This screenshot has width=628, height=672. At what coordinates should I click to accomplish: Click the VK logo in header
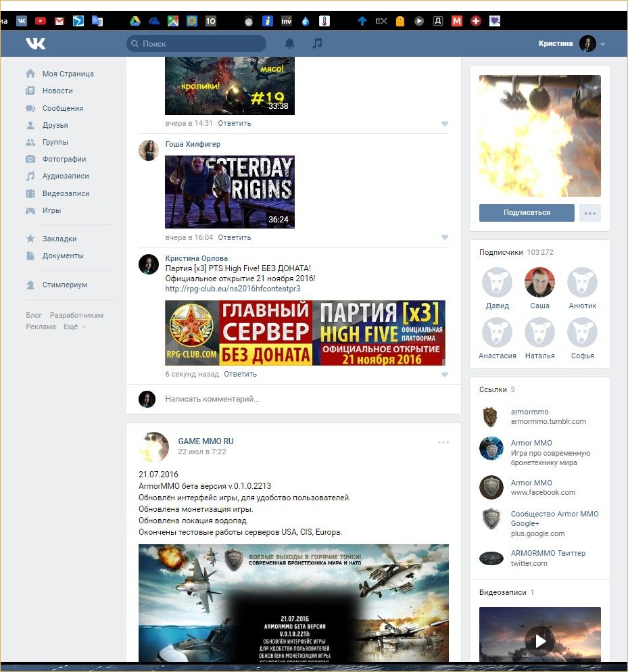35,43
